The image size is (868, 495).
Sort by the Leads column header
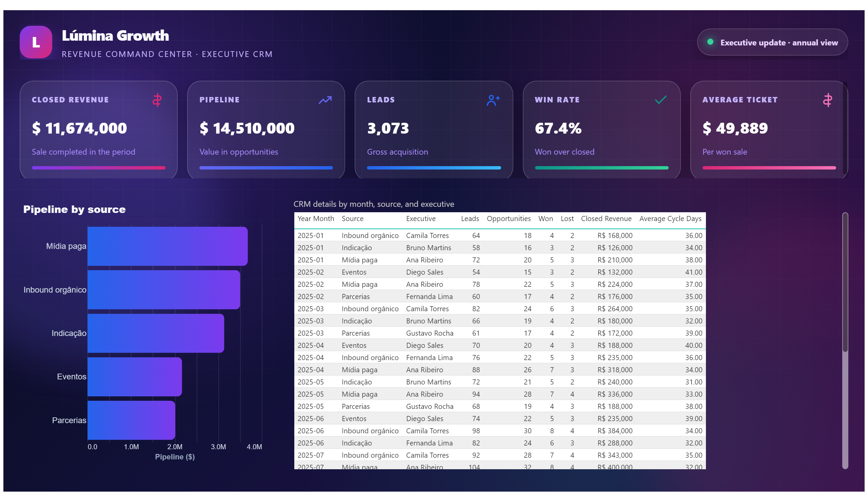(470, 219)
